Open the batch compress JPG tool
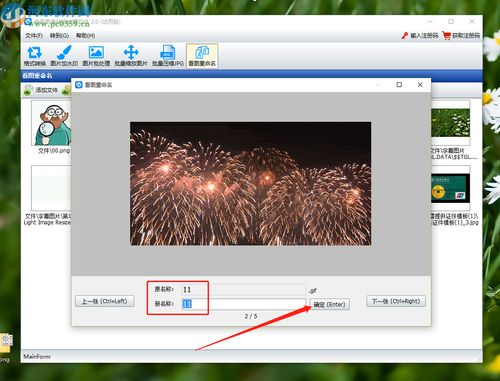The height and width of the screenshot is (381, 500). [168, 56]
